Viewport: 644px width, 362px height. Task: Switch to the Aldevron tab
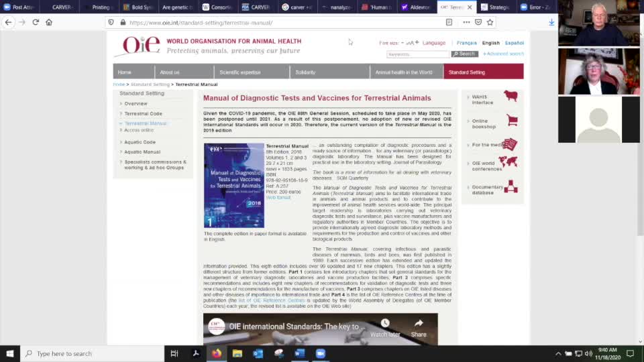(415, 7)
